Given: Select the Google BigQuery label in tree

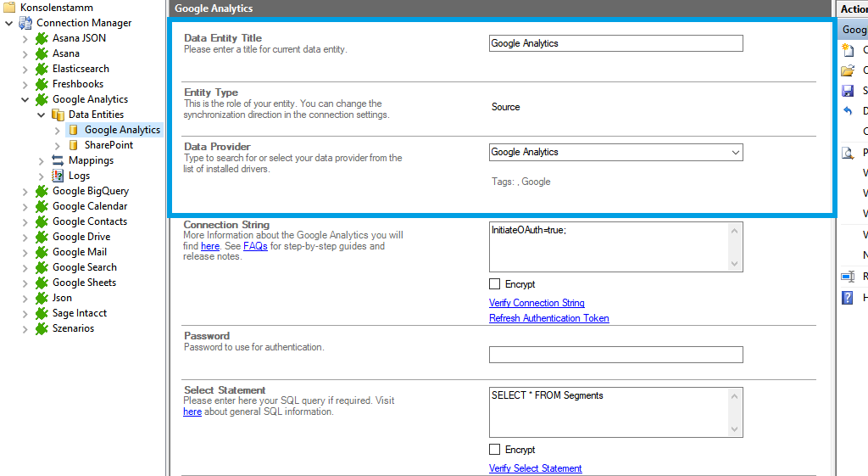Looking at the screenshot, I should 91,191.
